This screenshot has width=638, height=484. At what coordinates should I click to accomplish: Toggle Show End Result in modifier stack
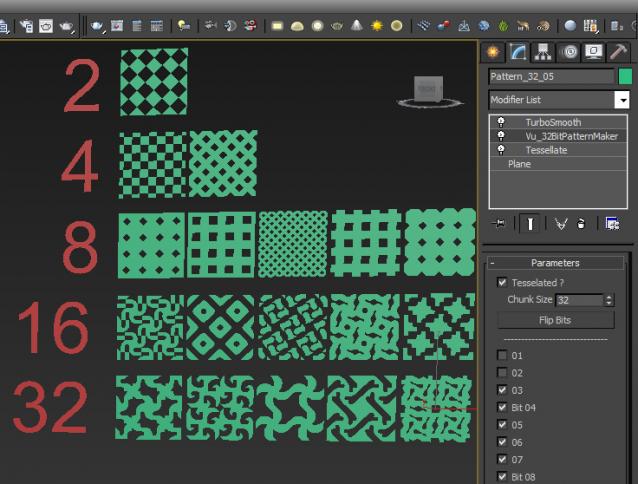point(530,224)
